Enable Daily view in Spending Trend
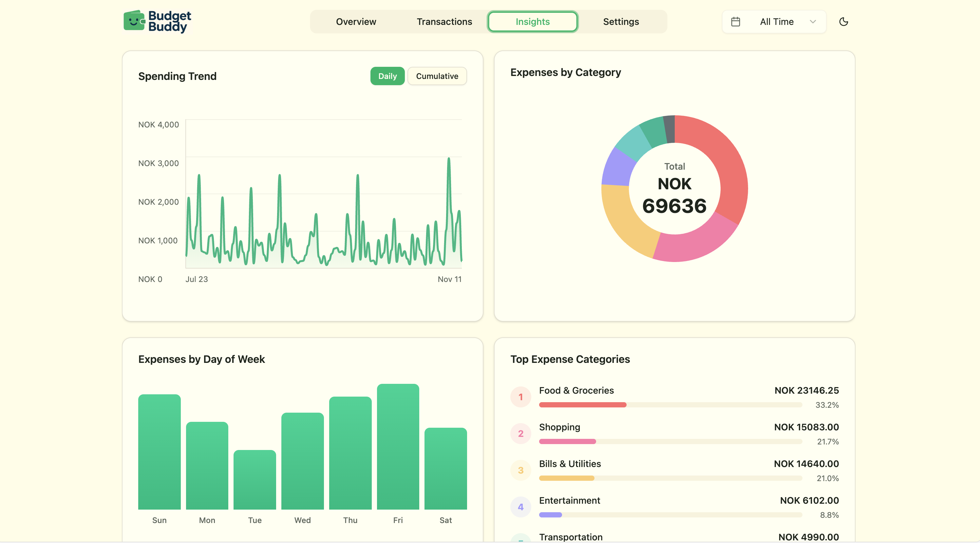980x543 pixels. (x=387, y=76)
